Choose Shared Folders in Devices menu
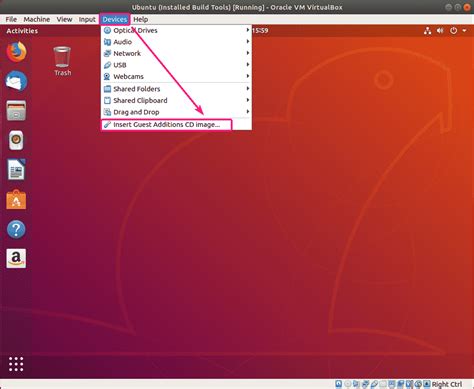 (176, 89)
